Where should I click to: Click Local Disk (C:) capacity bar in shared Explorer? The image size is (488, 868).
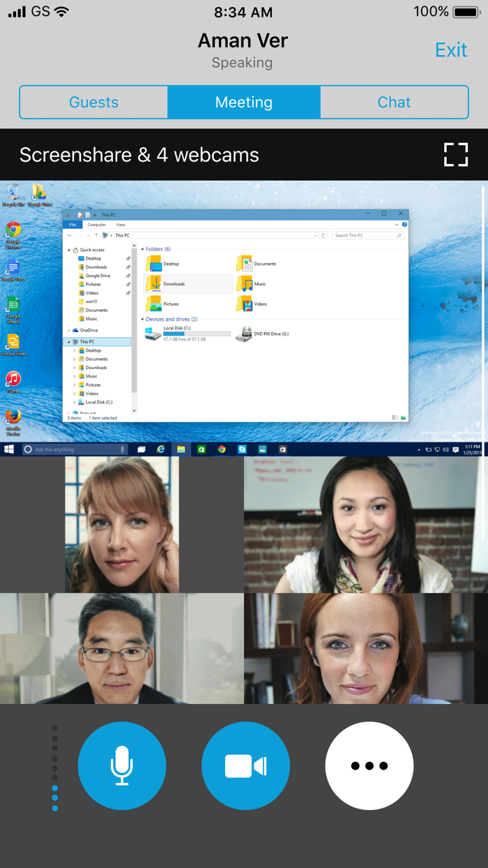pos(197,334)
